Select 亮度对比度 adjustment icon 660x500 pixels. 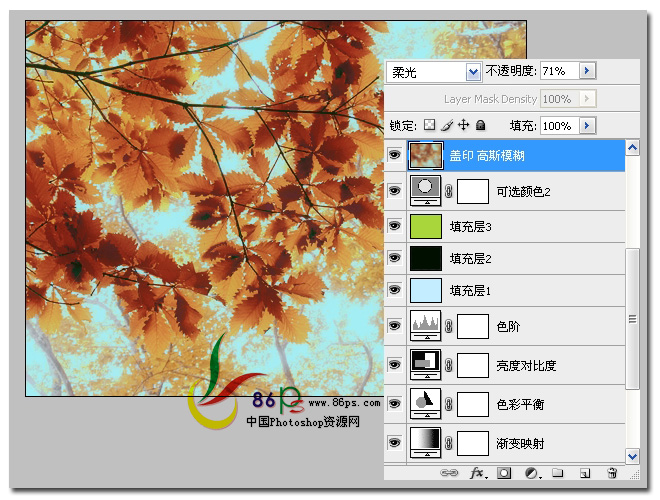click(x=426, y=364)
